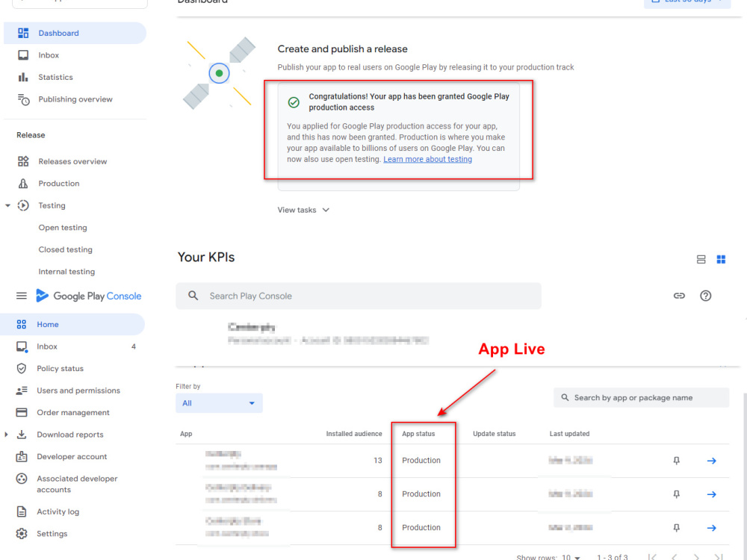The width and height of the screenshot is (747, 560).
Task: Open the Show rows dropdown
Action: tap(571, 557)
